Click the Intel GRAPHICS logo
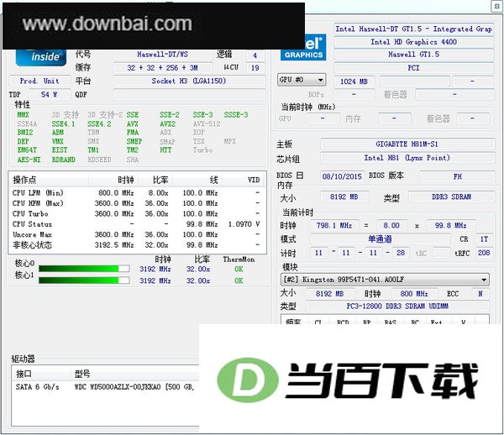Image resolution: width=504 pixels, height=435 pixels. [x=303, y=48]
